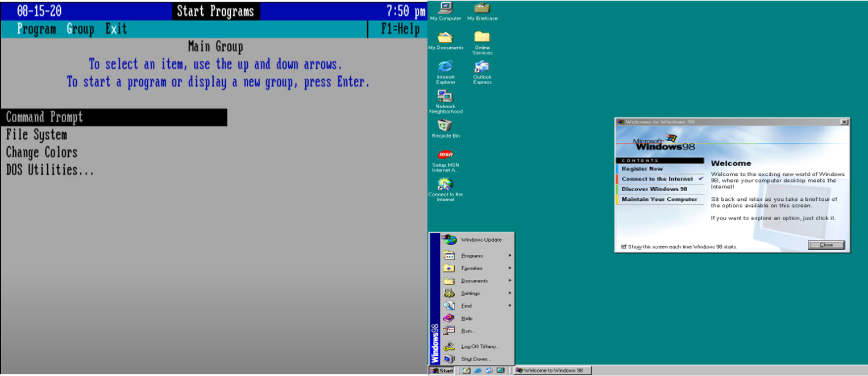
Task: Close the Welcome window with the title bar X
Action: coord(844,122)
